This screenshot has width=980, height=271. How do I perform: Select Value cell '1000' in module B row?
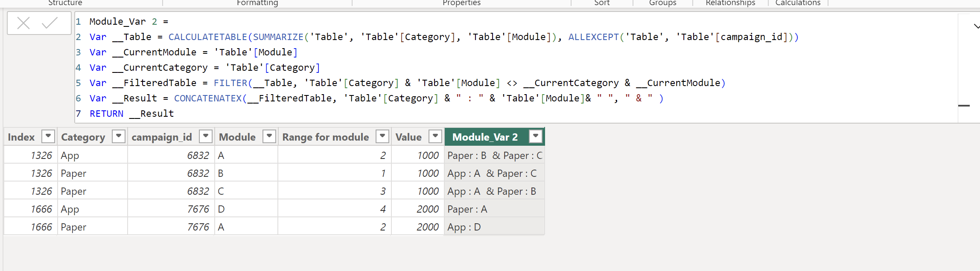[x=418, y=173]
